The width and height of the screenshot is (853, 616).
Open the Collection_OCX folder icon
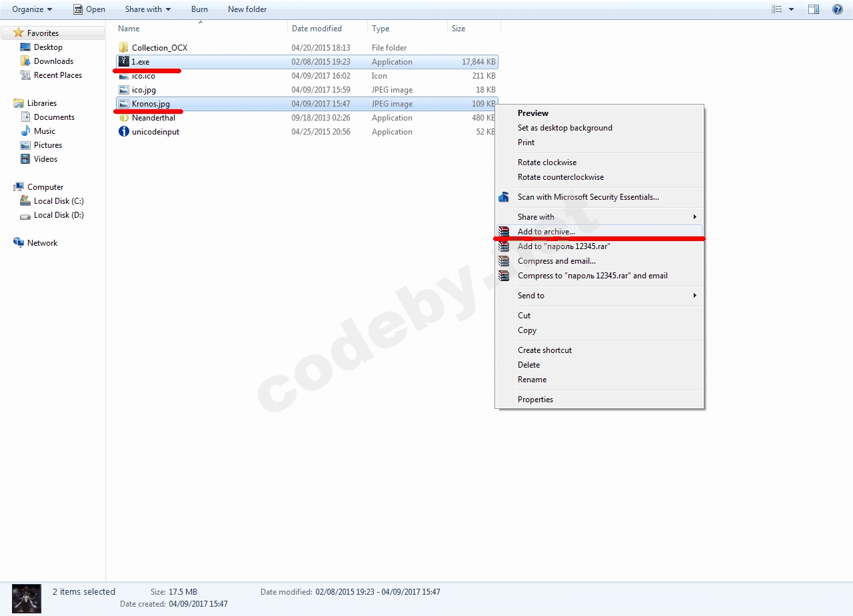tap(123, 47)
